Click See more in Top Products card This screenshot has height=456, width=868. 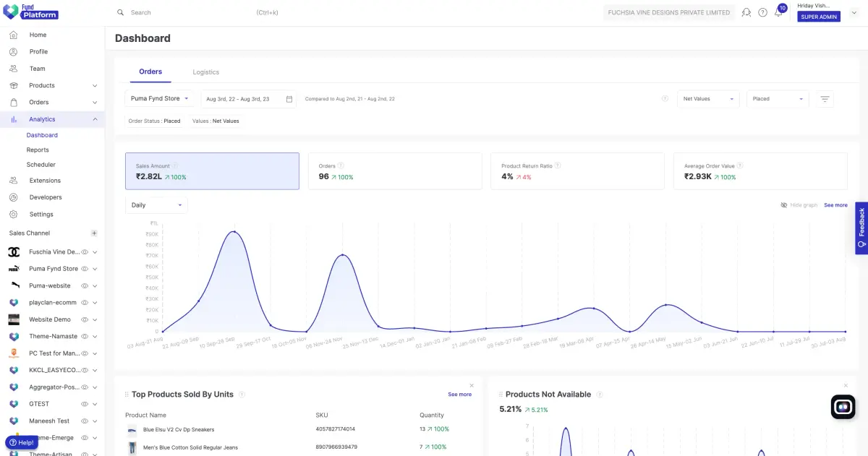(x=459, y=395)
